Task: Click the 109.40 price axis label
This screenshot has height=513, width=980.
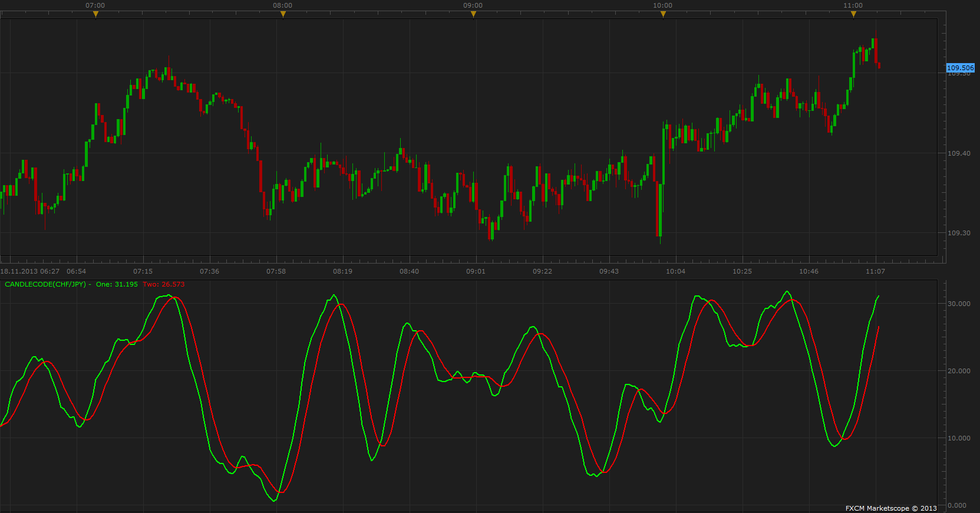Action: [x=959, y=153]
